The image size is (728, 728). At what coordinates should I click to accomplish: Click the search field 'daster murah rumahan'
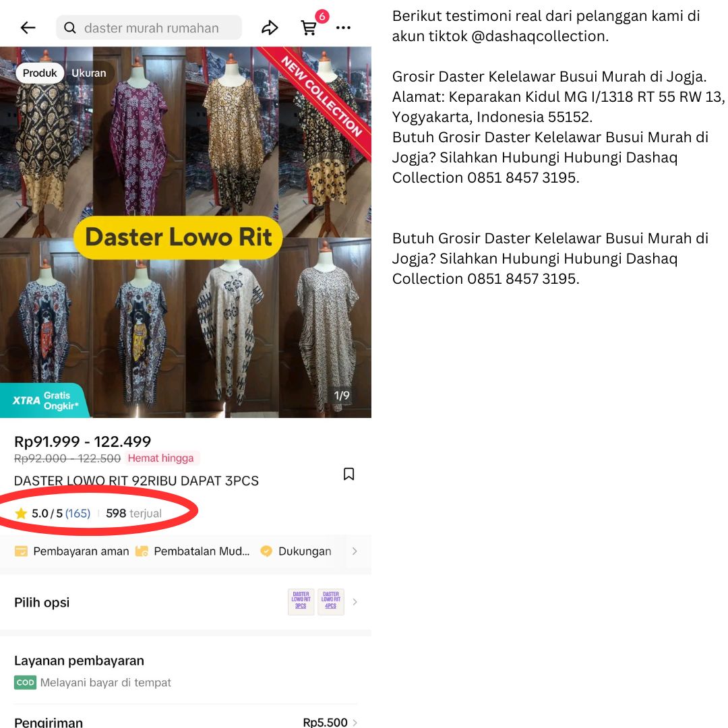[149, 28]
